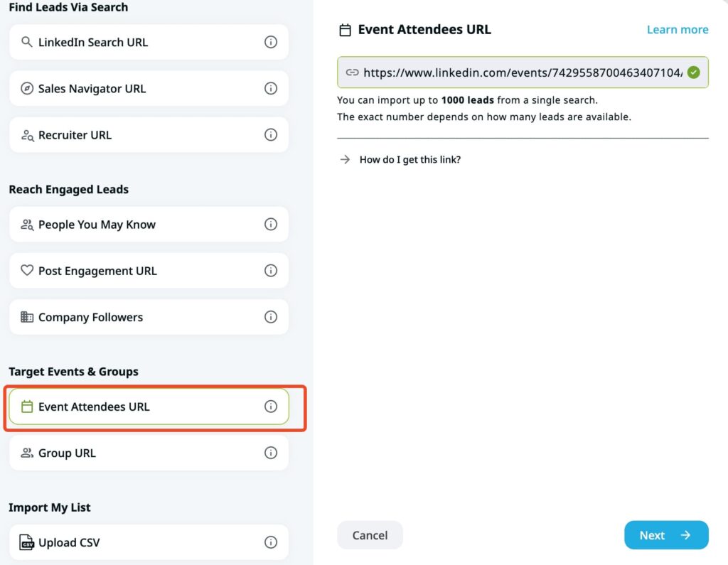Click info icon beside LinkedIn Search URL
Viewport: 728px width, 565px height.
tap(270, 42)
